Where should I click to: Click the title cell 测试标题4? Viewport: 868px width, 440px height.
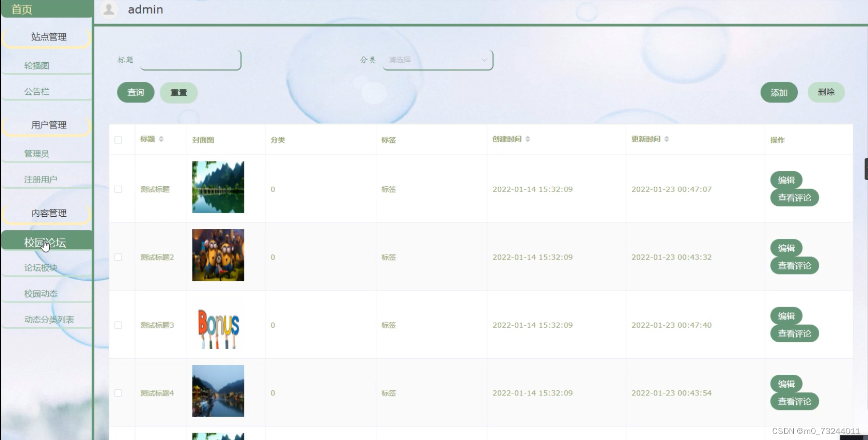coord(157,393)
